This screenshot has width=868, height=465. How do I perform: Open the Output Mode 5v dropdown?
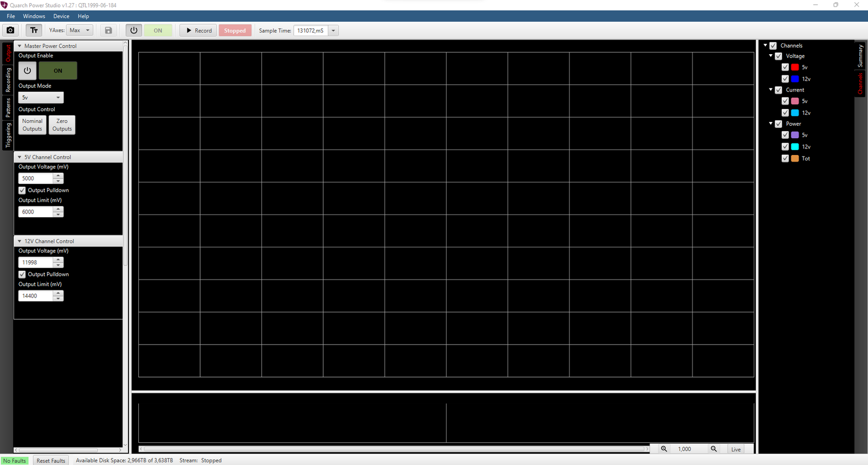41,98
